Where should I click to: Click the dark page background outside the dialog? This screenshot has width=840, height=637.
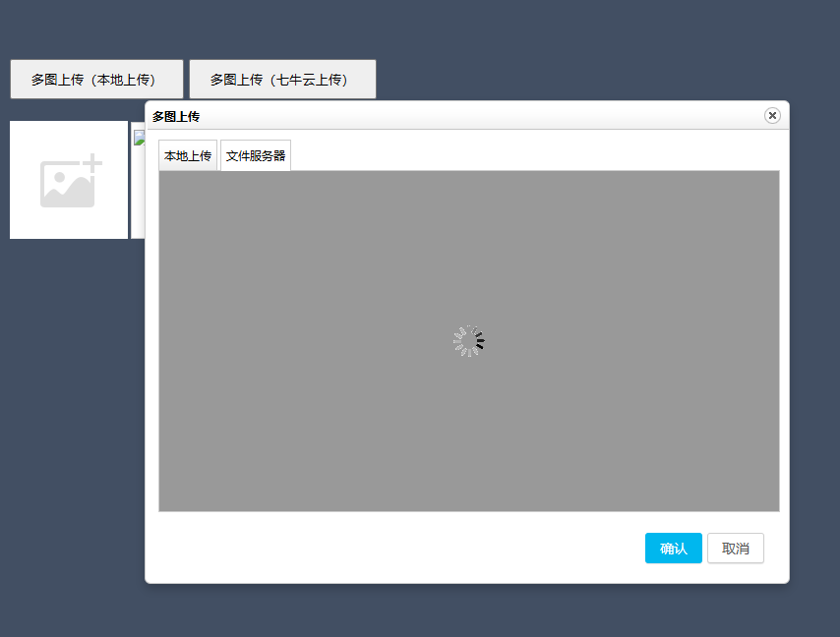click(492, 39)
